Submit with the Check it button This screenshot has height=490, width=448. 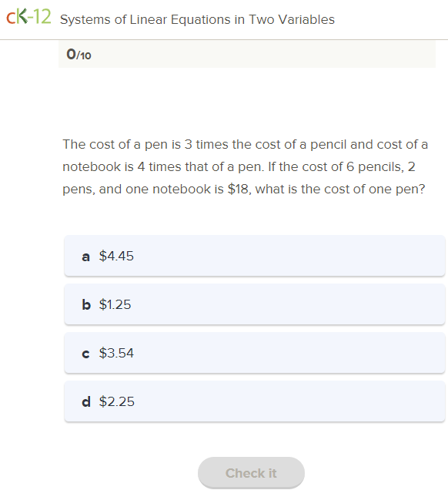pos(251,473)
